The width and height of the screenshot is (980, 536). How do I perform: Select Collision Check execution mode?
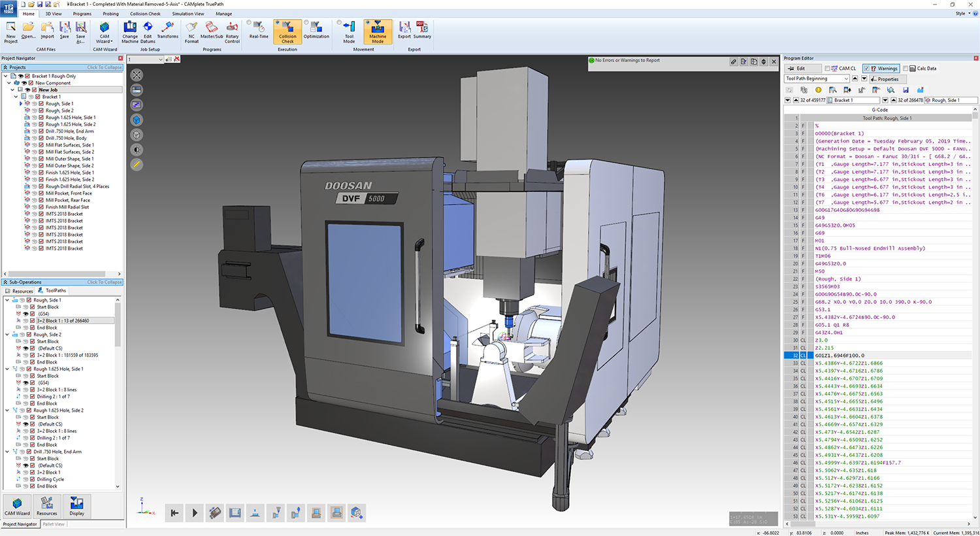pyautogui.click(x=287, y=31)
